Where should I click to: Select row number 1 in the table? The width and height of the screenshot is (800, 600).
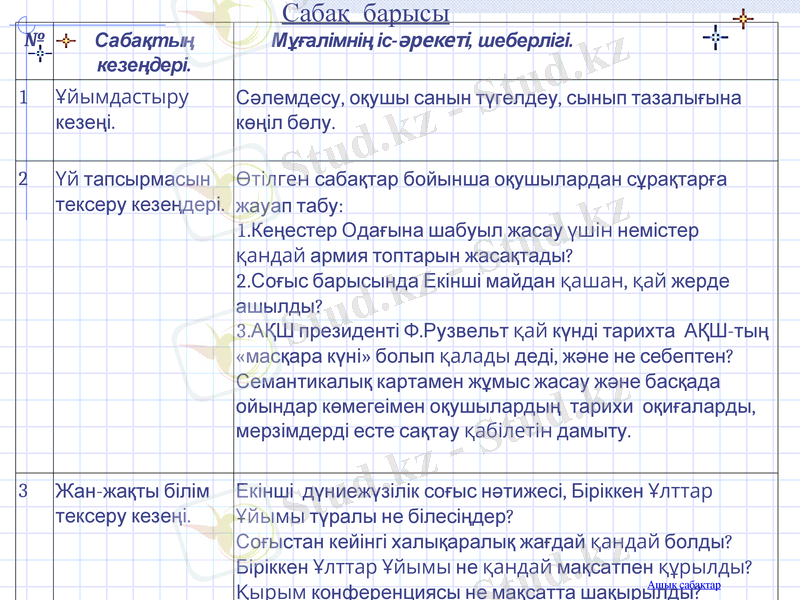[x=22, y=97]
